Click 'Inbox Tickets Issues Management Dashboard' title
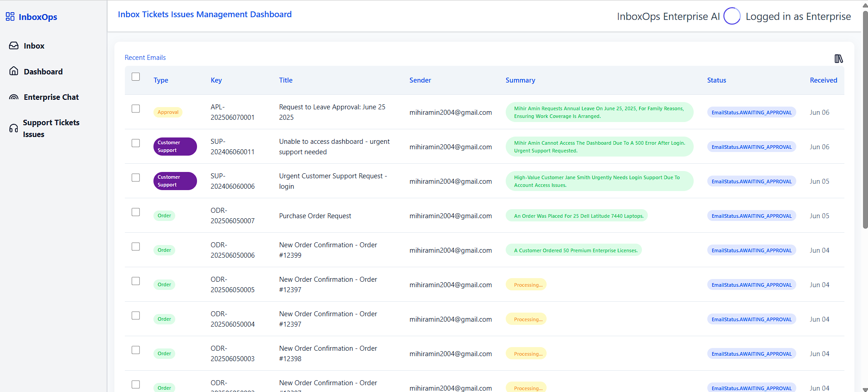 coord(205,15)
